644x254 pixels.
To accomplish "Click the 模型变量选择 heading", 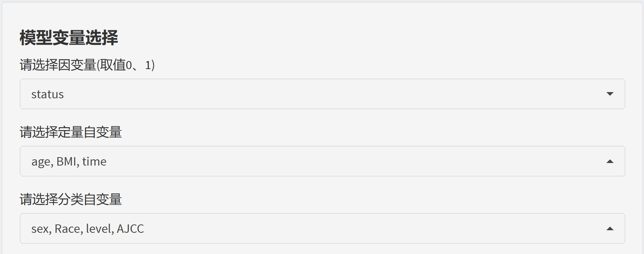I will (69, 38).
